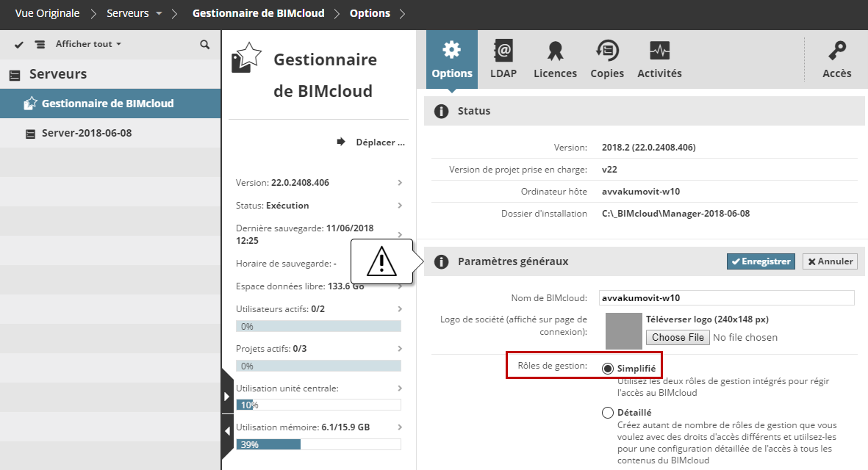Expand the Utilisation unité centrale chevron
The image size is (868, 470).
(400, 388)
